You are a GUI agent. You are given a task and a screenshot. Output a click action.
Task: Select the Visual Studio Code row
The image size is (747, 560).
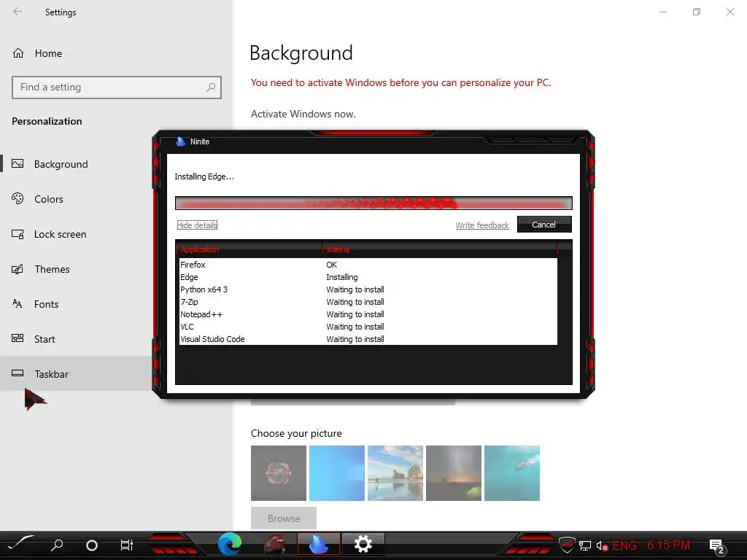[367, 339]
